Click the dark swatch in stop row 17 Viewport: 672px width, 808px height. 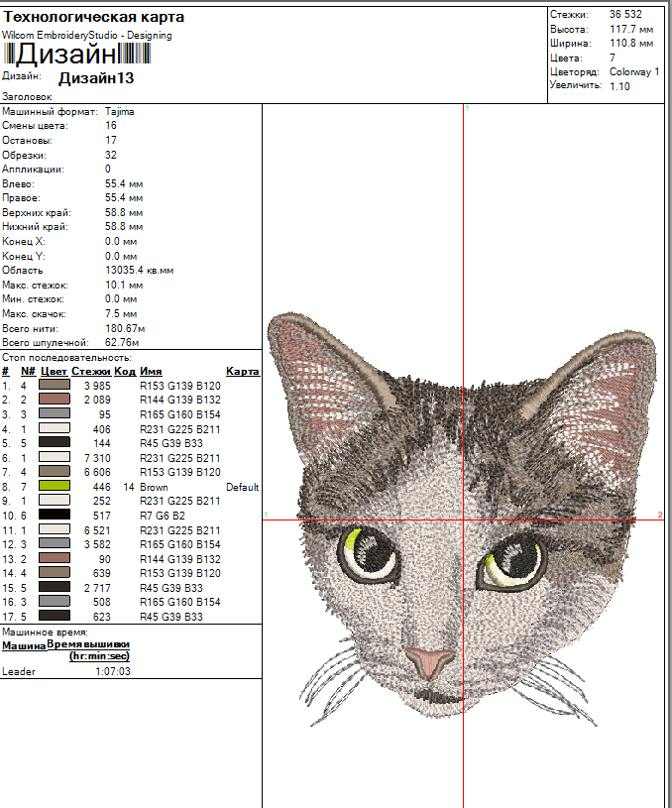tap(54, 616)
